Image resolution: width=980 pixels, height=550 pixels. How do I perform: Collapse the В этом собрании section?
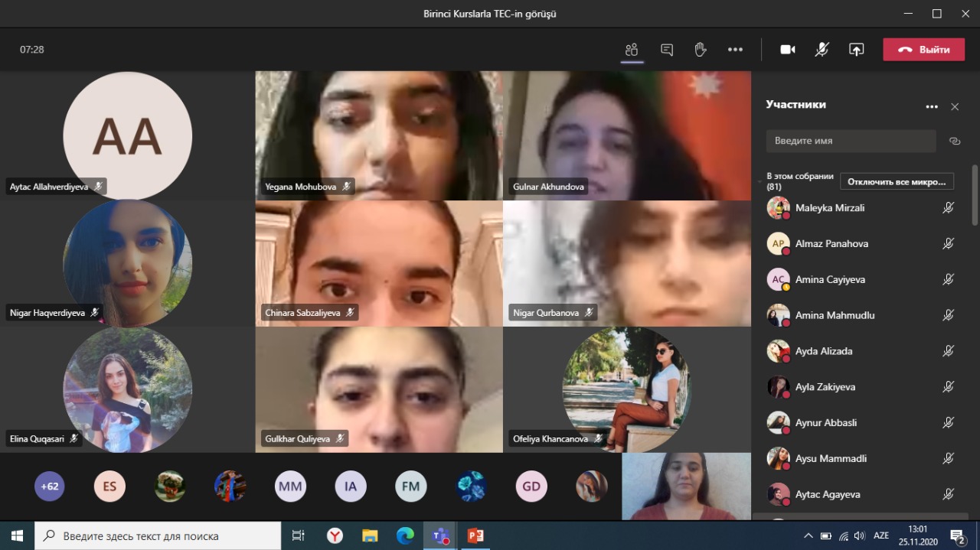pos(759,182)
